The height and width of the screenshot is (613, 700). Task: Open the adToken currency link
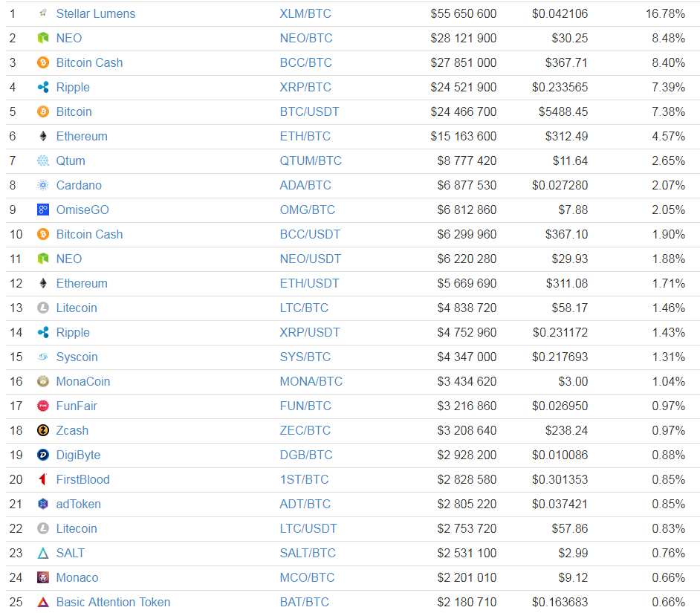point(79,505)
